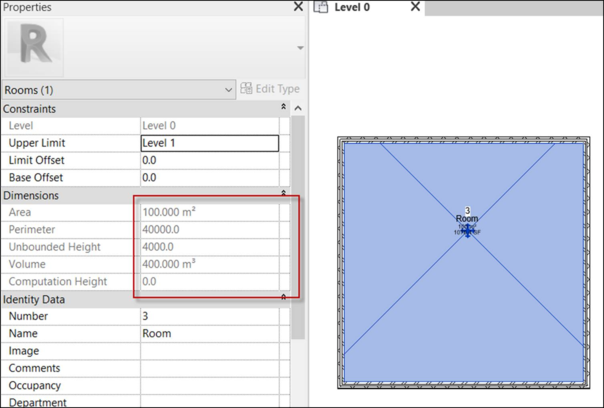Screen dimensions: 604x408
Task: Open the type selector dropdown arrow
Action: coord(298,47)
